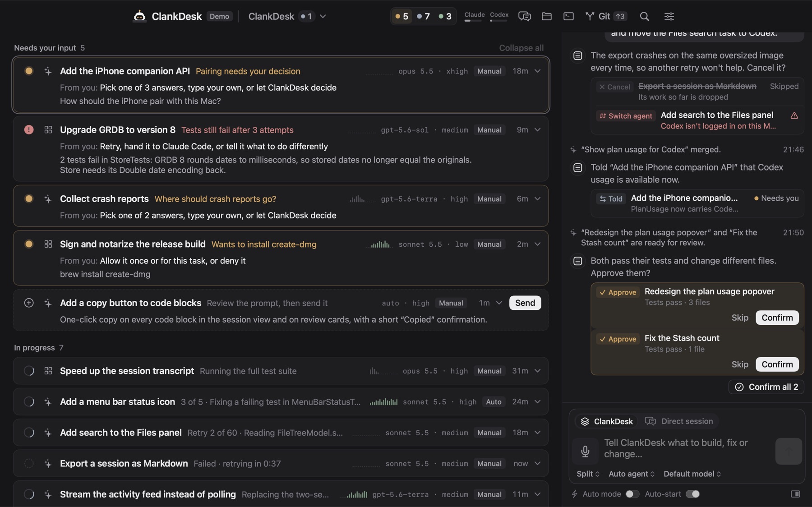Click Collapse all
This screenshot has width=812, height=507.
(x=521, y=48)
